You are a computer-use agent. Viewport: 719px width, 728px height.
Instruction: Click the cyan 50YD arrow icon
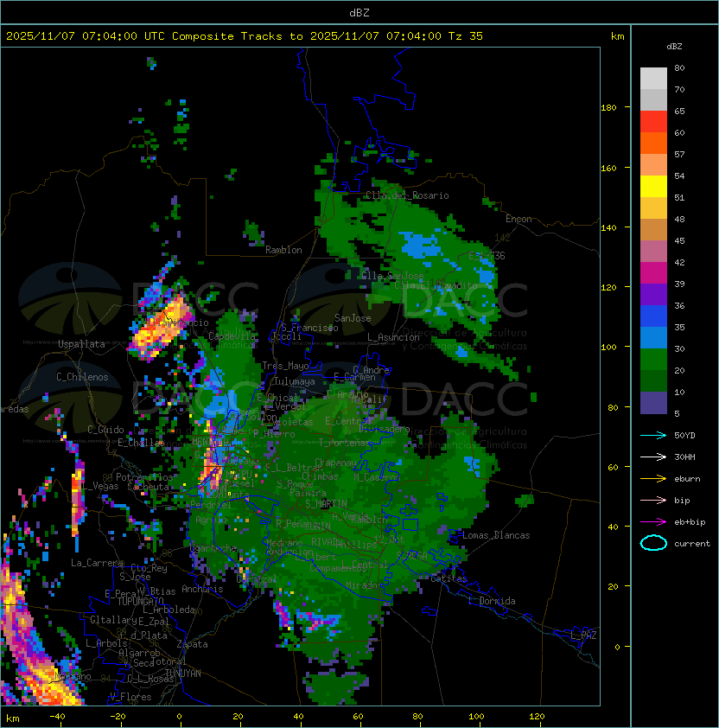[x=653, y=435]
